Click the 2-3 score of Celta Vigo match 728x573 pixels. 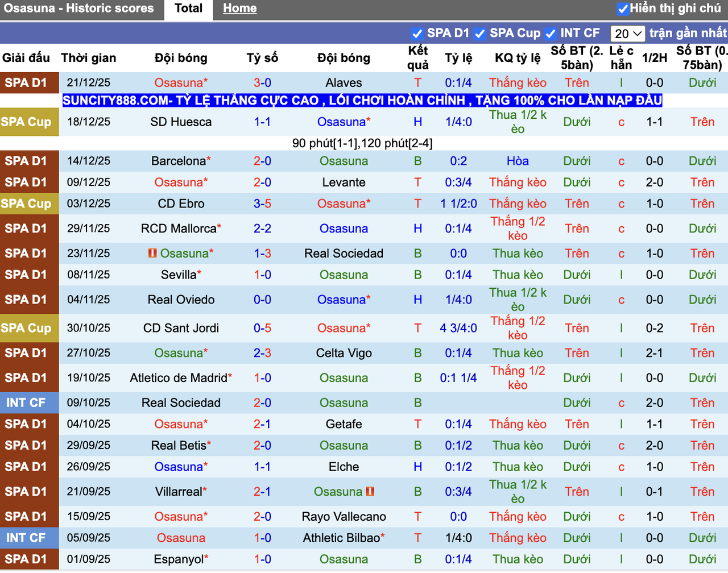click(x=262, y=353)
